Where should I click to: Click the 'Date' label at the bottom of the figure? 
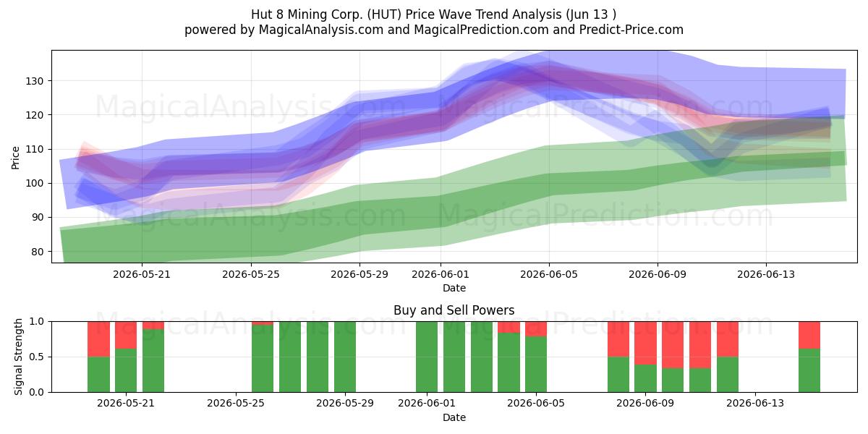click(454, 417)
